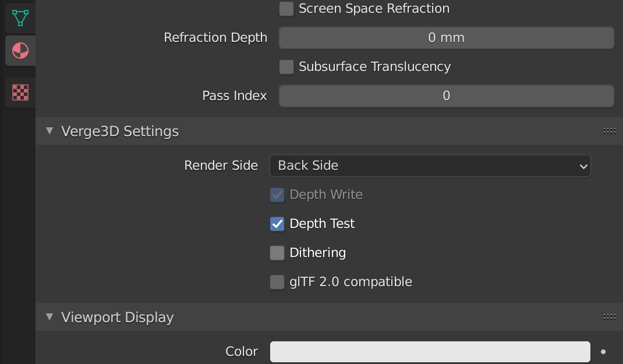Toggle the Depth Write checkbox

[x=277, y=195]
